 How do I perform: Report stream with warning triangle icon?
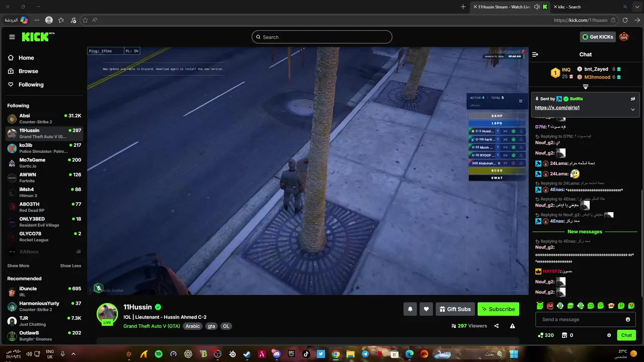pos(512,326)
